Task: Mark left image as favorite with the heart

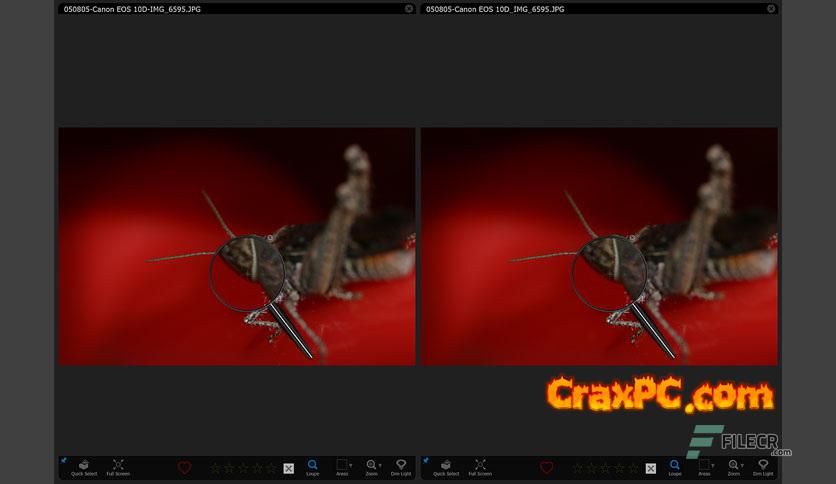Action: [x=184, y=468]
